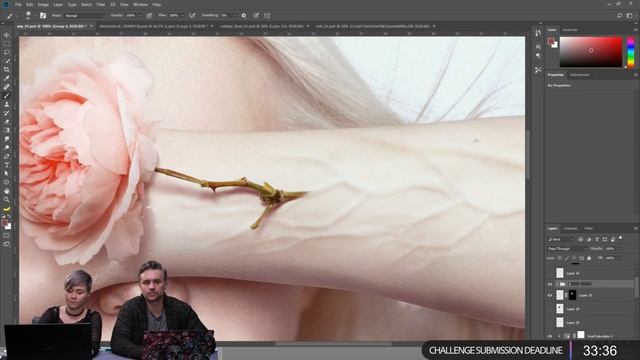640x360 pixels.
Task: Hide the layer with the black mask thumbnail
Action: tap(550, 295)
